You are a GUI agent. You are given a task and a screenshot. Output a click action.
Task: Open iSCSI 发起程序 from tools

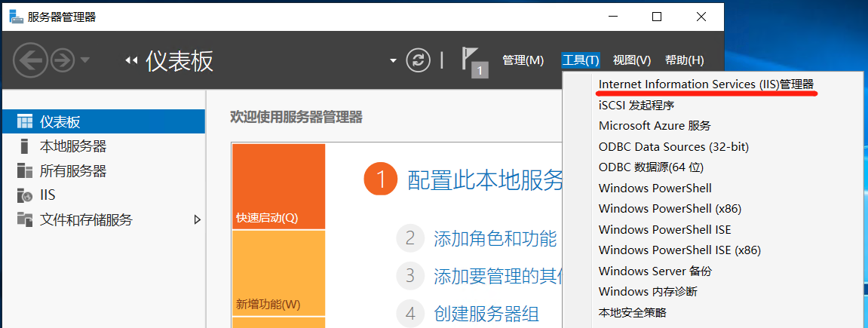click(x=636, y=105)
